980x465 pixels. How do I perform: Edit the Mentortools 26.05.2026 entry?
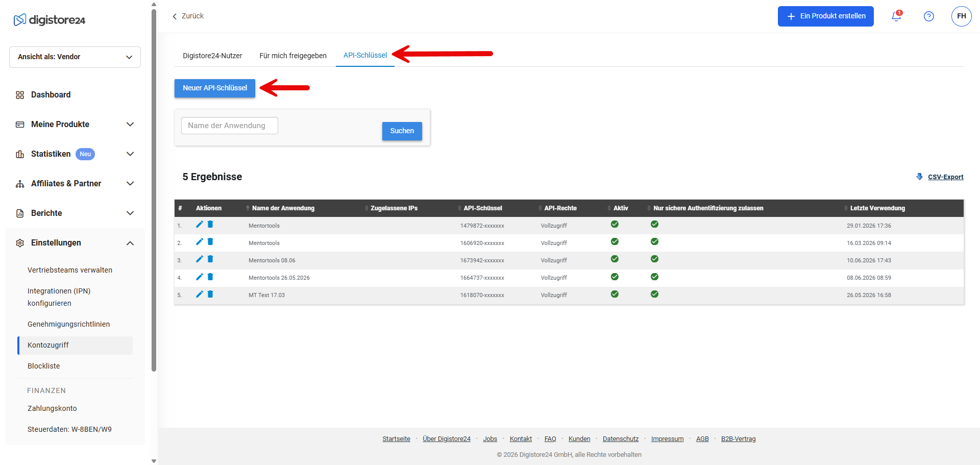coord(200,277)
